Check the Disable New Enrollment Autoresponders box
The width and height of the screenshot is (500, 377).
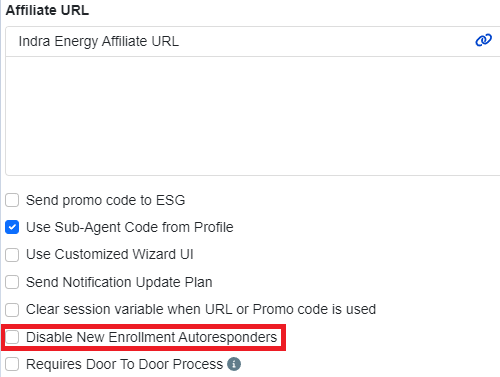[x=12, y=337]
